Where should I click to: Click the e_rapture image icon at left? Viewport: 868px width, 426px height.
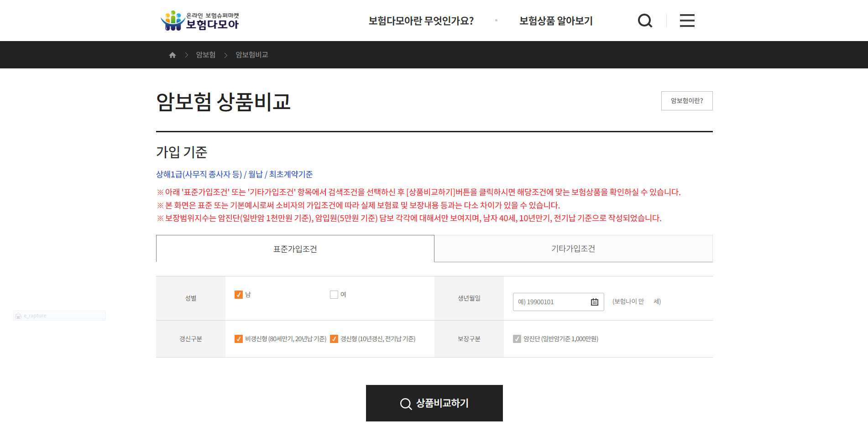[18, 316]
